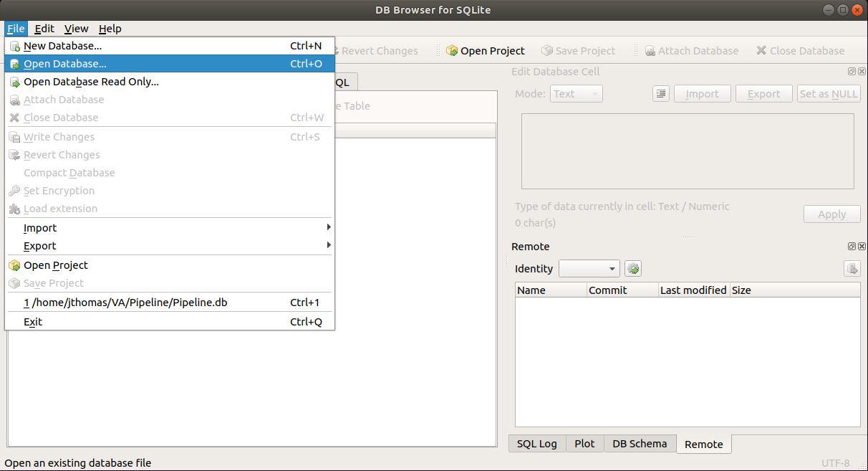Close the File menu via menu bar
The width and height of the screenshot is (868, 471).
click(x=16, y=29)
